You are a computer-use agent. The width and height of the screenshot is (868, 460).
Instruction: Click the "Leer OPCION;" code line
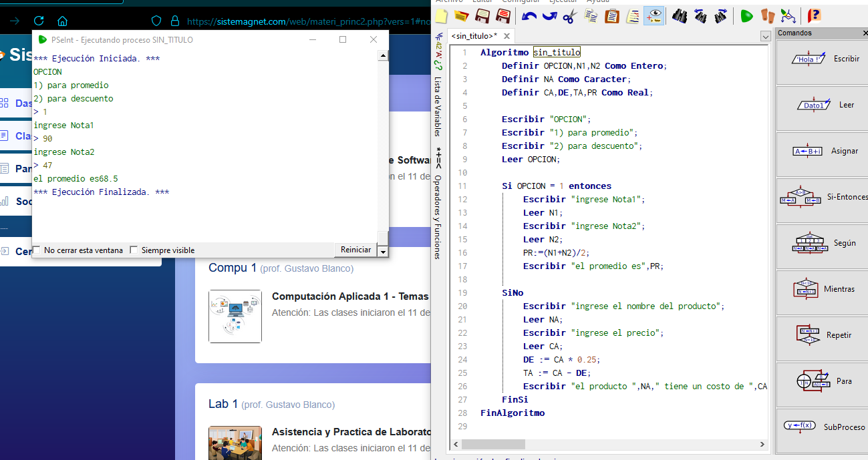coord(531,159)
